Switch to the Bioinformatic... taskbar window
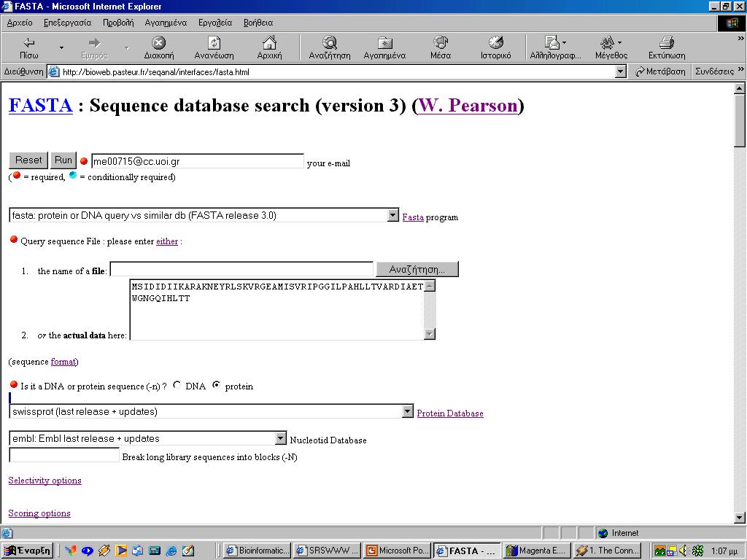Image resolution: width=747 pixels, height=560 pixels. pos(257,551)
